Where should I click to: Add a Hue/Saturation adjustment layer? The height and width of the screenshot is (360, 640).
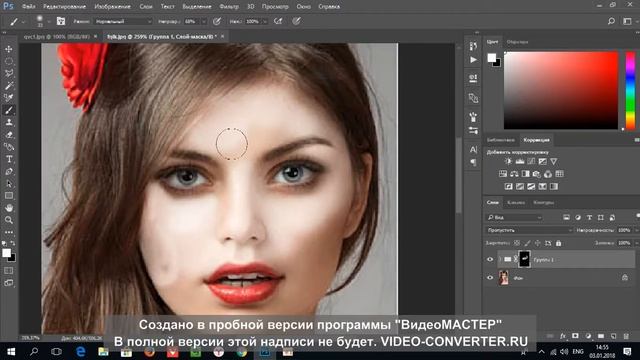(503, 174)
